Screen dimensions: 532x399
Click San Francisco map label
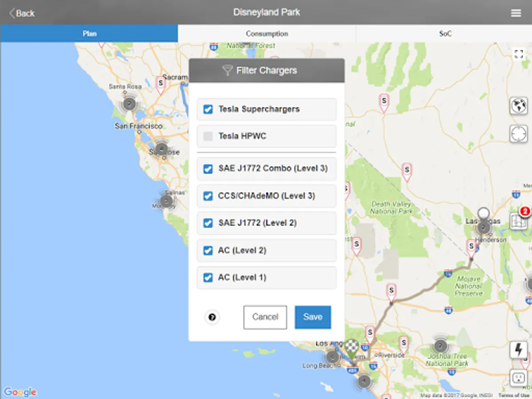click(x=139, y=126)
